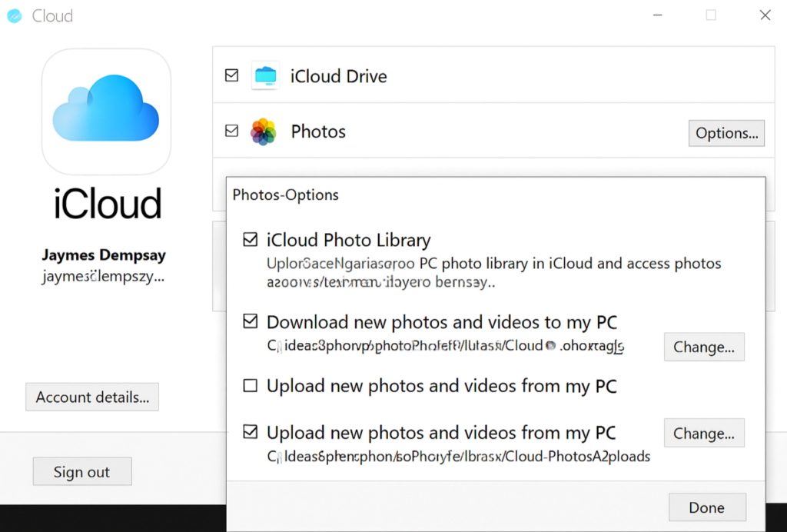Uncheck Download new photos and videos to my PC
The height and width of the screenshot is (532, 787).
(250, 322)
